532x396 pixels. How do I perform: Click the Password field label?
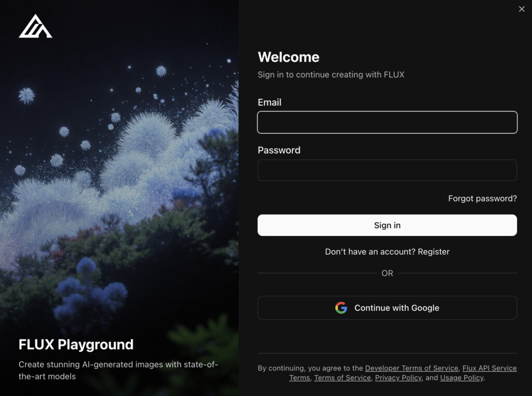coord(279,150)
